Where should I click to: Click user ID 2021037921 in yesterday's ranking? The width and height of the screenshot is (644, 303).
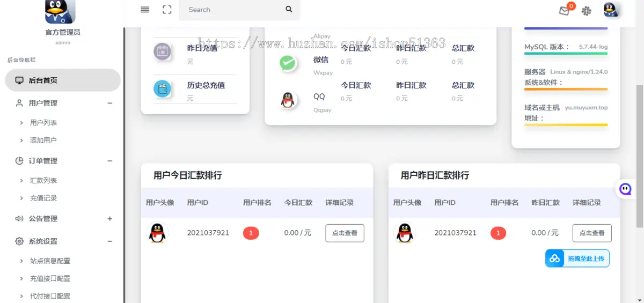click(x=456, y=233)
